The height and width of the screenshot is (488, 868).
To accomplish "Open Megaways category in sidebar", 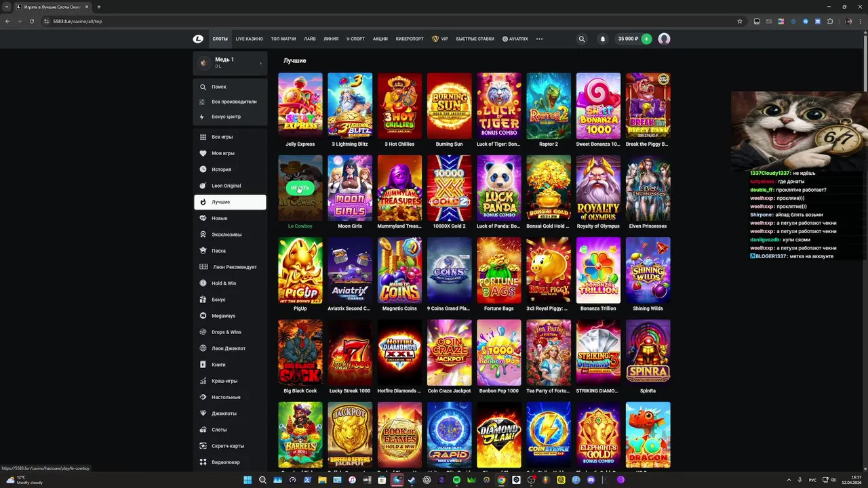I will point(230,316).
